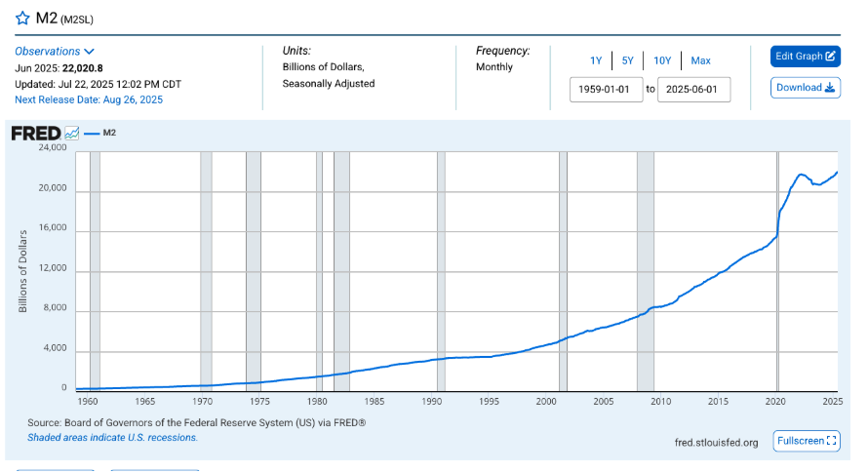This screenshot has height=473, width=868.
Task: Click the pencil icon on Edit Graph
Action: pyautogui.click(x=830, y=56)
